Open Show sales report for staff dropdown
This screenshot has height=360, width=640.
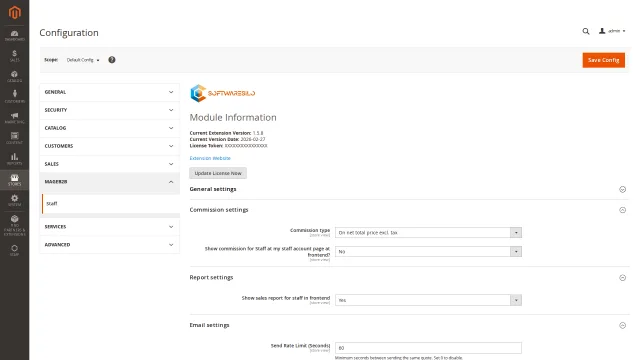(x=428, y=300)
